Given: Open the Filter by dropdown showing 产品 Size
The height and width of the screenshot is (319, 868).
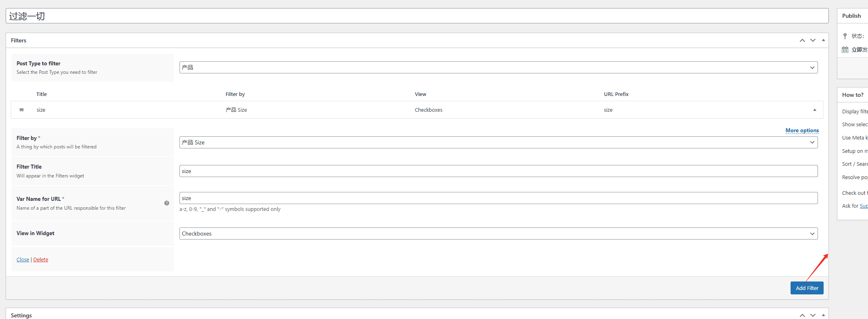Looking at the screenshot, I should click(x=499, y=142).
